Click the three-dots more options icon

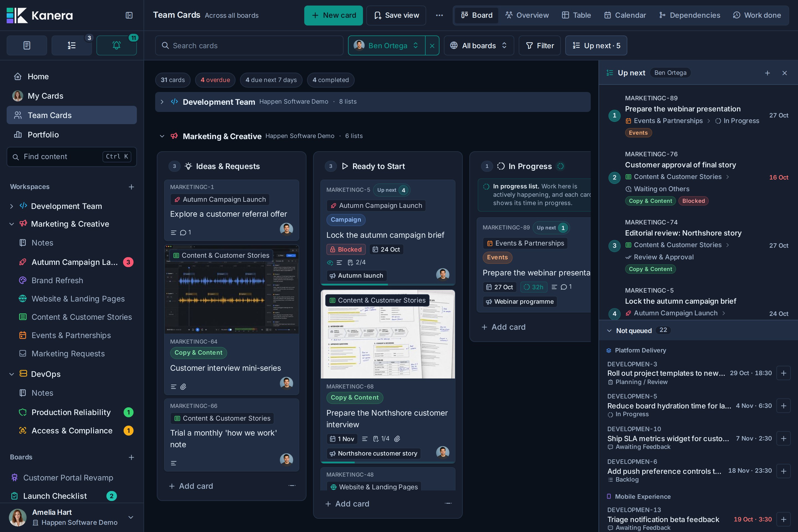tap(439, 15)
